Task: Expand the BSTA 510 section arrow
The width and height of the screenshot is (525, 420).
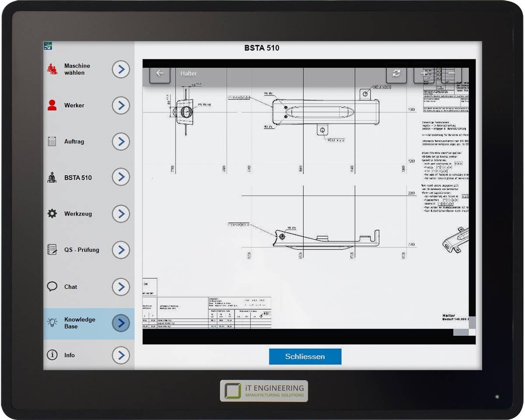Action: [x=121, y=177]
